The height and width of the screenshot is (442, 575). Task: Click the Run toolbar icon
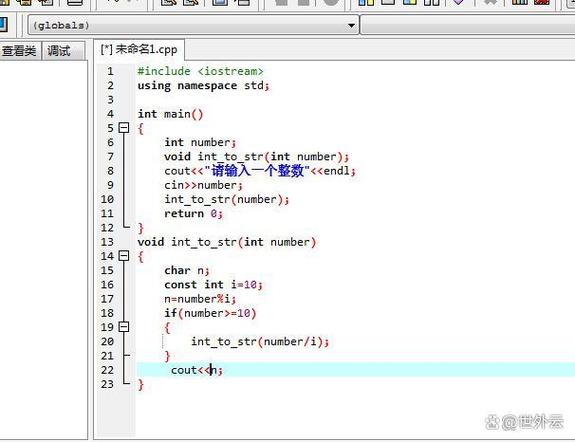(388, 2)
